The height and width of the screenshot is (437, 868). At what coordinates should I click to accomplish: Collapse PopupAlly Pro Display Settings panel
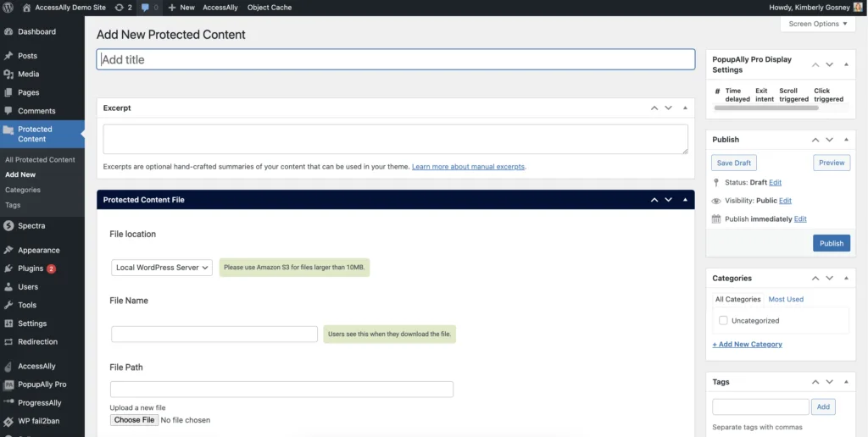[x=847, y=64]
